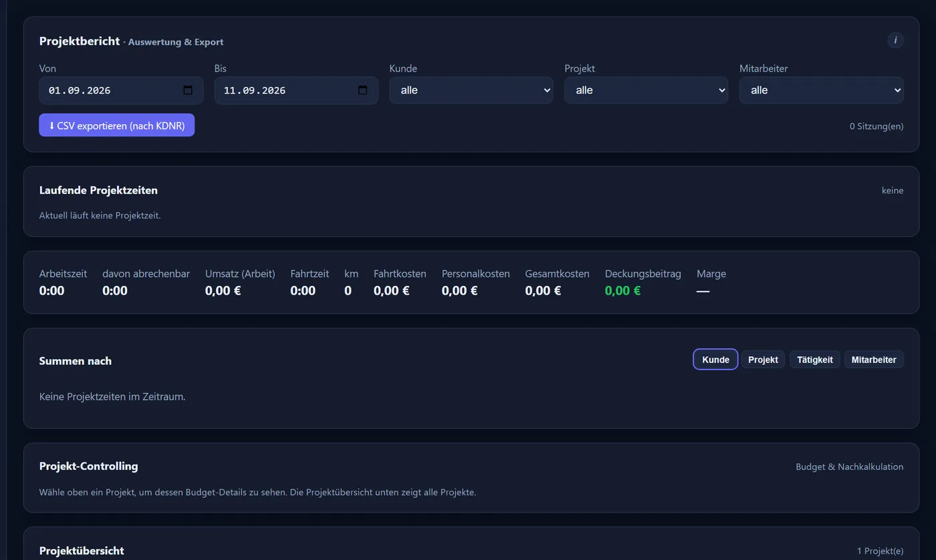This screenshot has height=560, width=936.
Task: Group sums by Mitarbeiter
Action: click(x=874, y=360)
